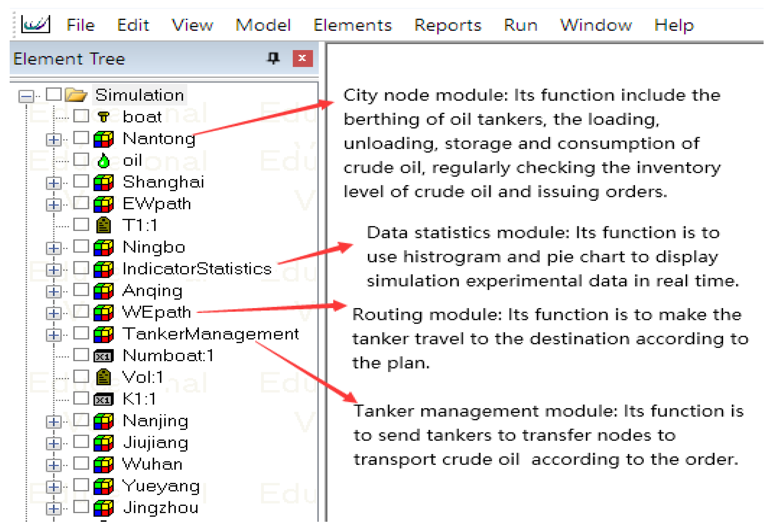
Task: Select the WEpath tree item label
Action: (157, 312)
